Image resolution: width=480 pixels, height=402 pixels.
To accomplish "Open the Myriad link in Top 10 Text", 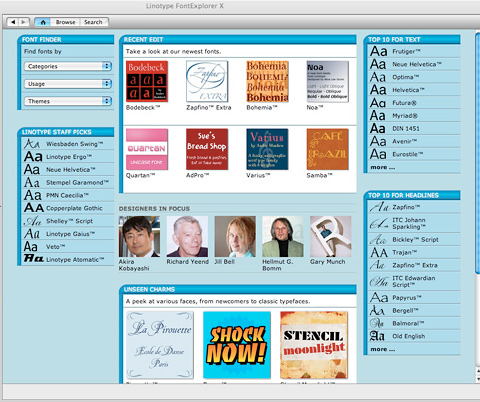I will [x=405, y=116].
